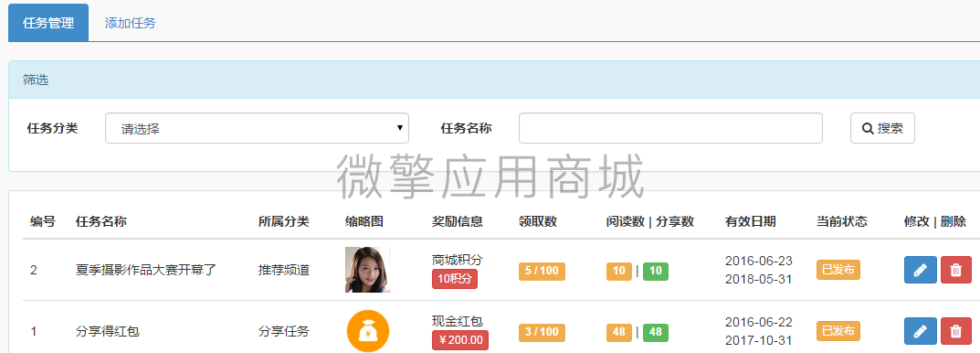Switch to the 任务管理 tab

tap(48, 23)
